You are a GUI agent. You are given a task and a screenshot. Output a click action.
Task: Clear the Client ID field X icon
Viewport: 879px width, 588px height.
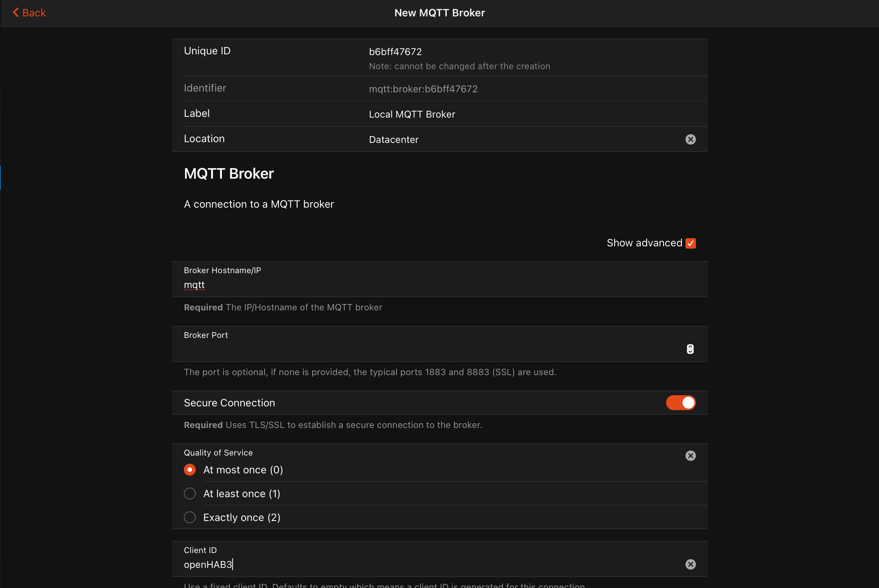[x=690, y=565]
